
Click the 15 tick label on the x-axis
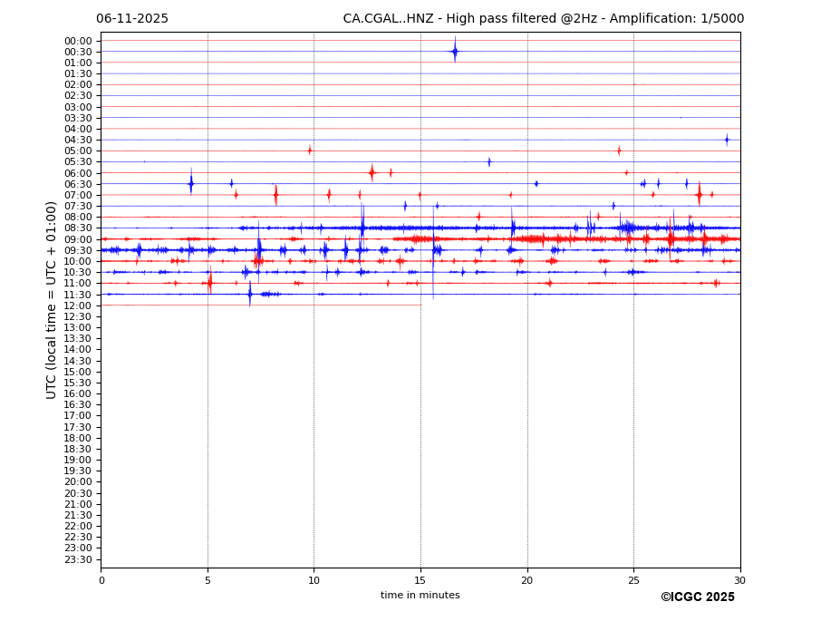pyautogui.click(x=420, y=580)
